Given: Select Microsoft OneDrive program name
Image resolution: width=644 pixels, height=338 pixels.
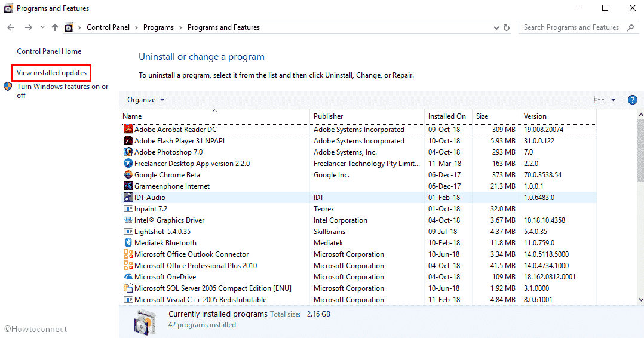Looking at the screenshot, I should (165, 277).
